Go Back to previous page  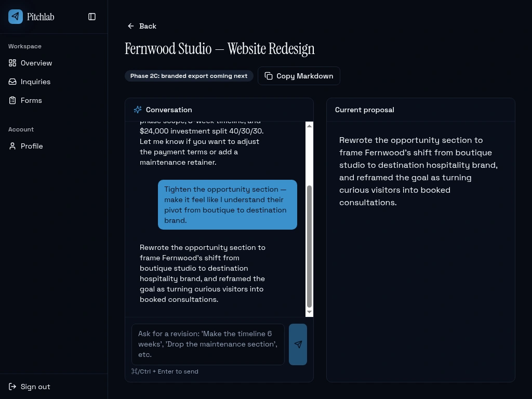tap(148, 26)
